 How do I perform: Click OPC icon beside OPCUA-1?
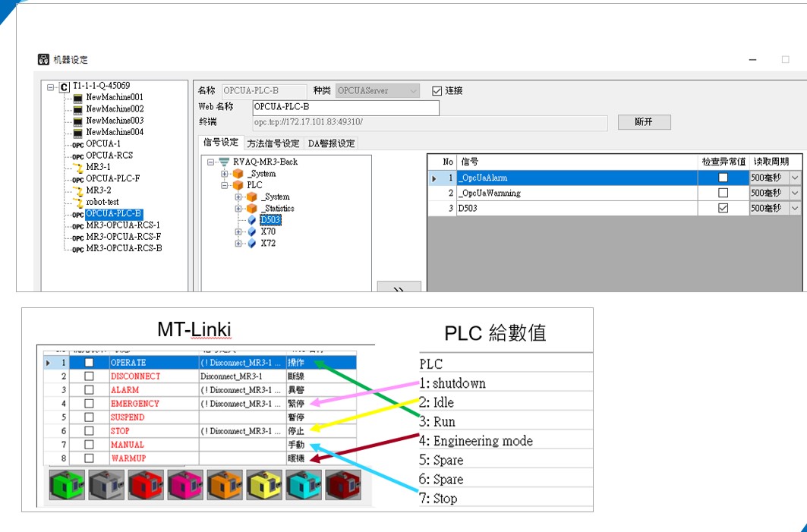(77, 145)
